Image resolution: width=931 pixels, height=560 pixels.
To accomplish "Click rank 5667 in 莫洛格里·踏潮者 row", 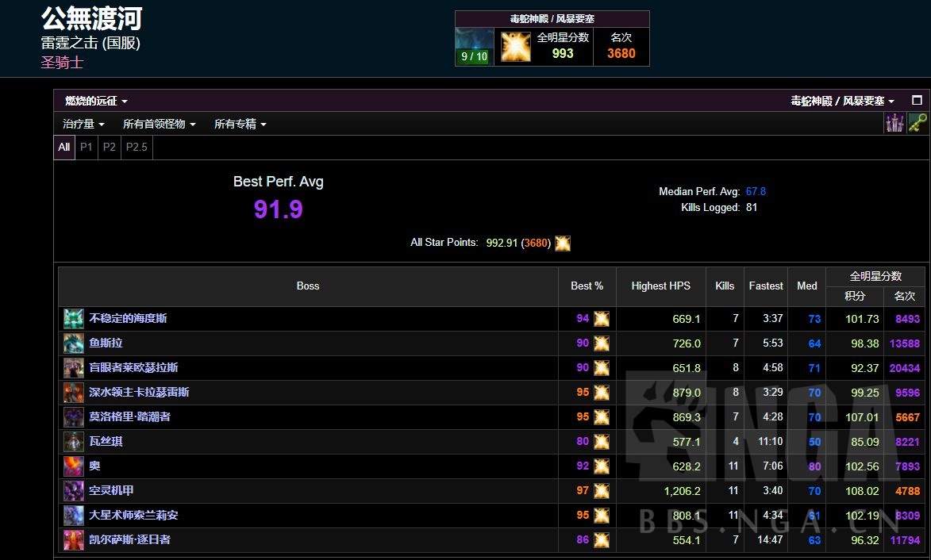I will click(x=908, y=418).
